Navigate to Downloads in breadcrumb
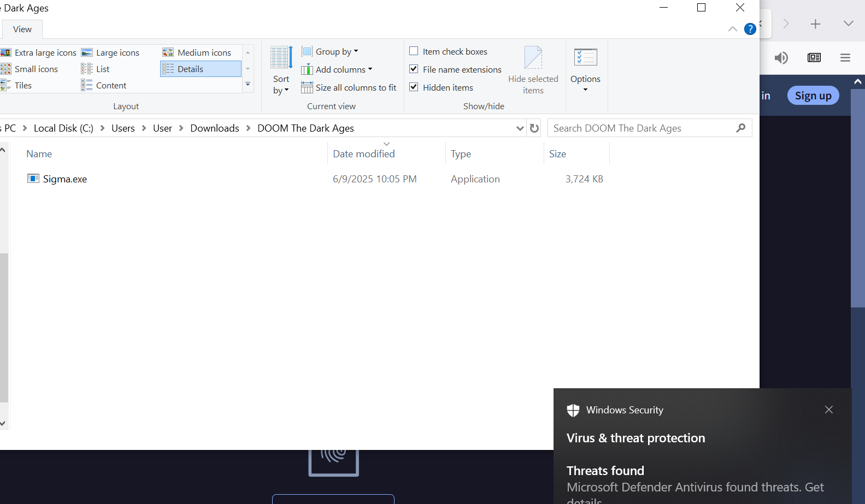The height and width of the screenshot is (504, 865). click(215, 128)
